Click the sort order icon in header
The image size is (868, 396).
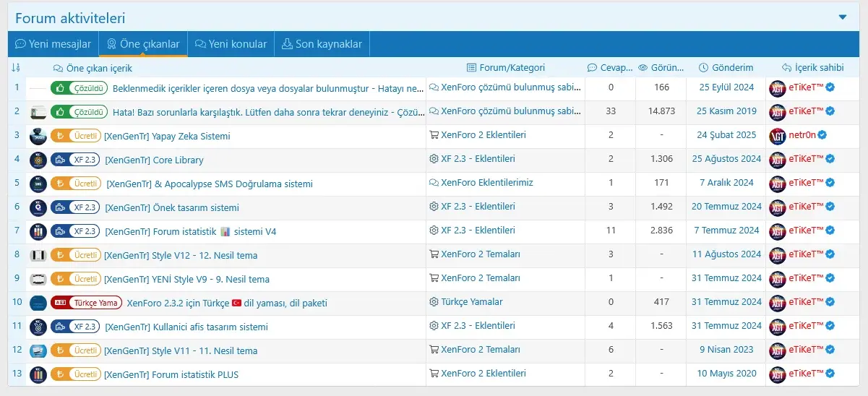(16, 68)
